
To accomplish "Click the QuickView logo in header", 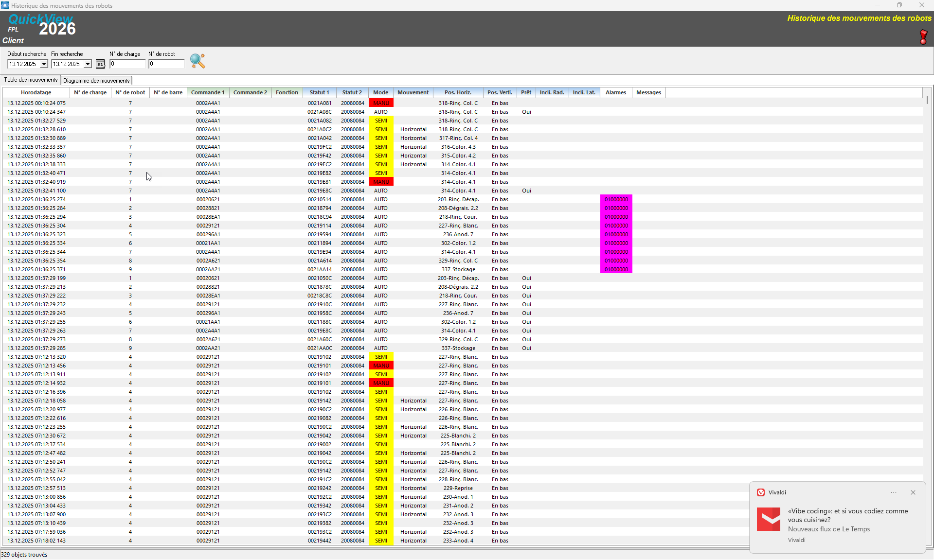I will coord(41,19).
